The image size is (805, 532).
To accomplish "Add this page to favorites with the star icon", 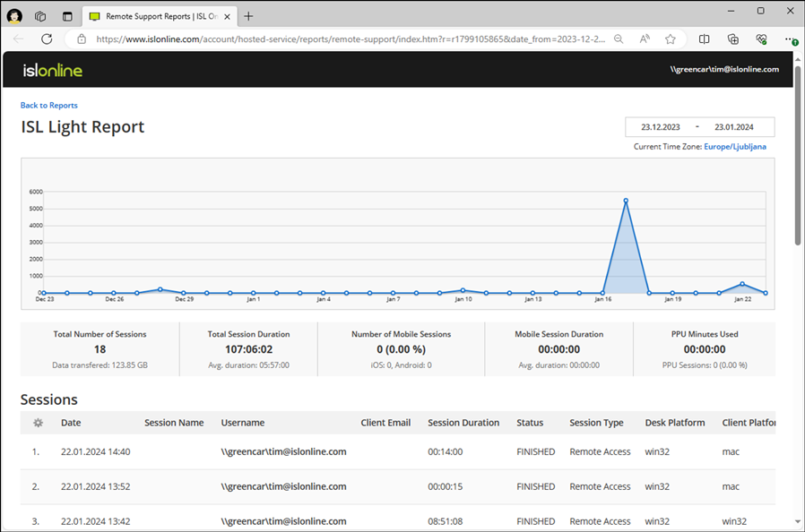I will coord(671,39).
